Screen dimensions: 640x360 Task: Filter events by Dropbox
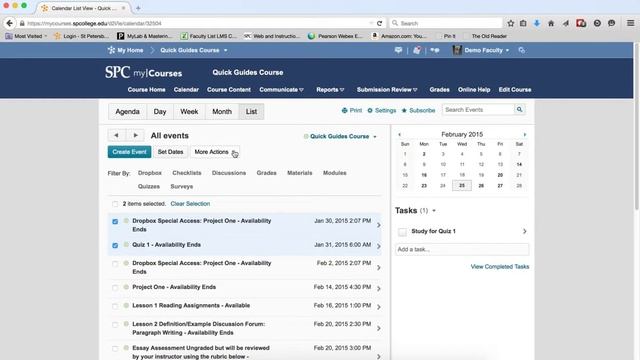pyautogui.click(x=150, y=173)
